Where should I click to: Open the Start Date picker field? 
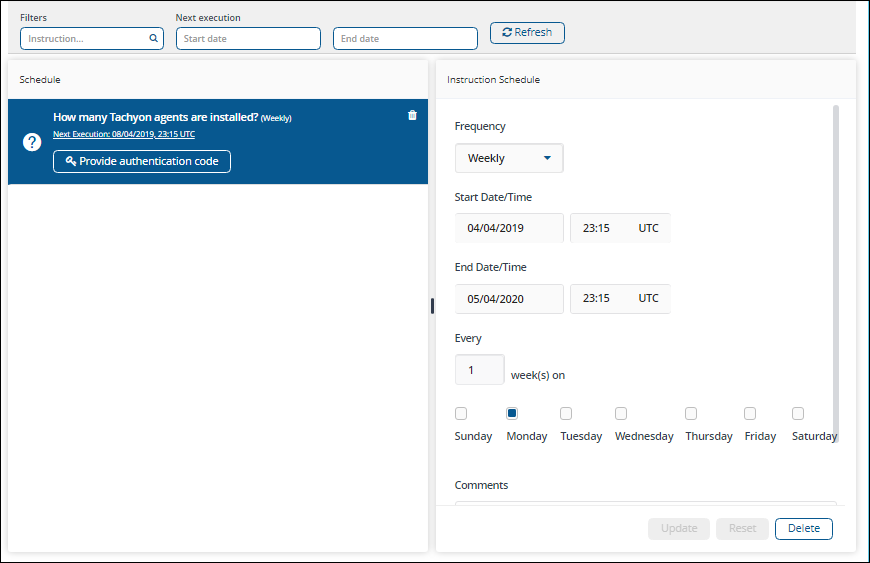(509, 228)
